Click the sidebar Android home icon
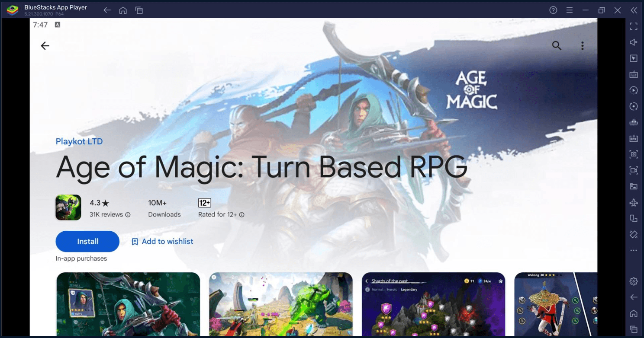The width and height of the screenshot is (644, 338). point(634,313)
